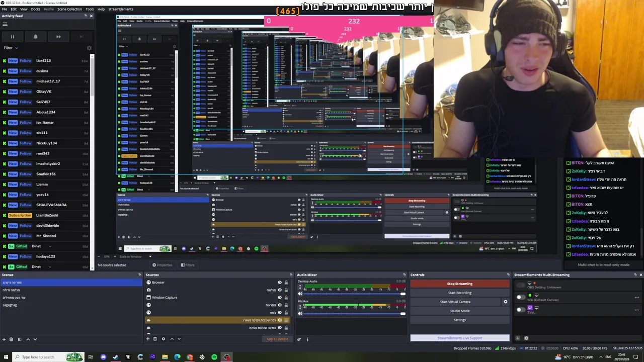Skip current alert with fast-forward icon

coord(58,37)
